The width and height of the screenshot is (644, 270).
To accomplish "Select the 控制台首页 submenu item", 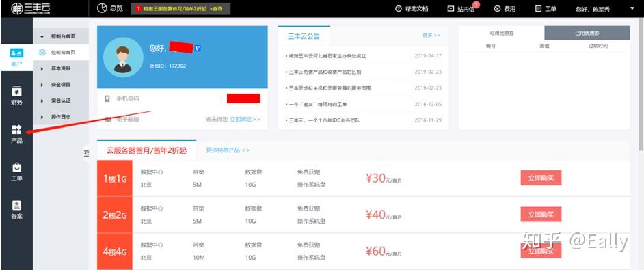I will 61,53.
